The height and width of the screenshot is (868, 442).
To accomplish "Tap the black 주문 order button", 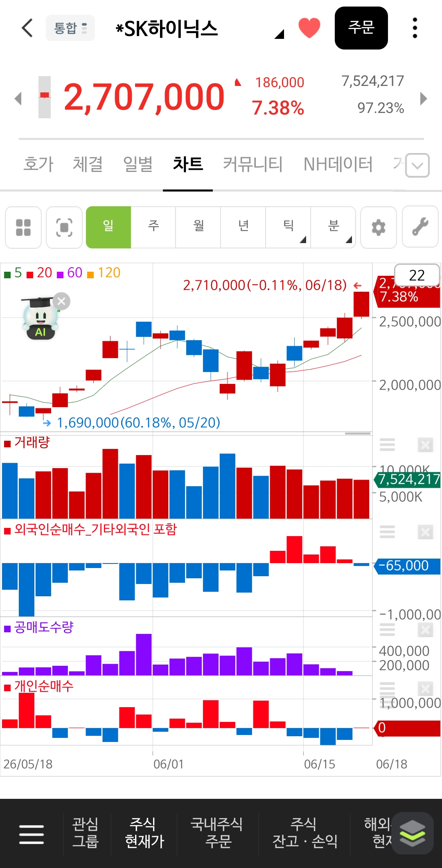I will coord(361,28).
